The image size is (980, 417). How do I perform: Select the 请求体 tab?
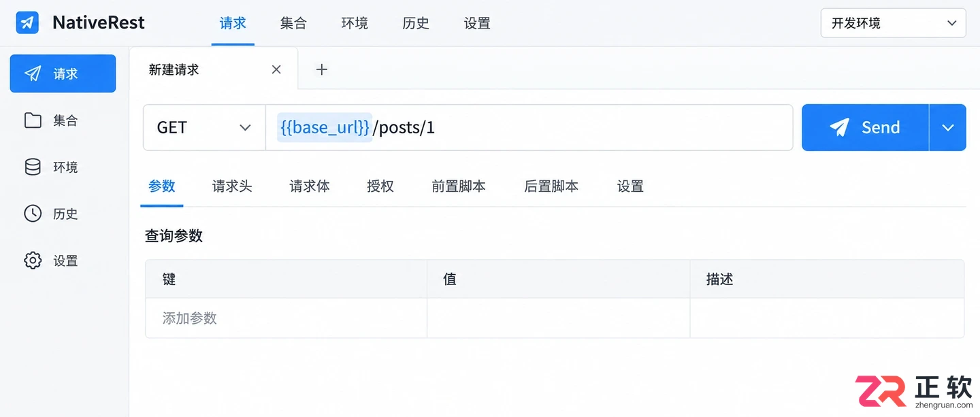(x=310, y=186)
